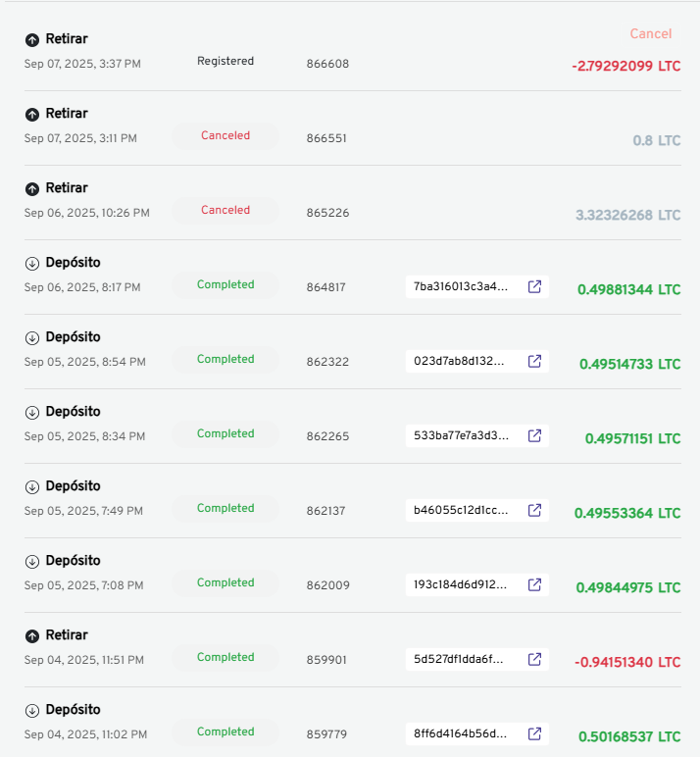Cancel the registered 2.79292099 LTC withdrawal
The height and width of the screenshot is (757, 700).
click(650, 34)
